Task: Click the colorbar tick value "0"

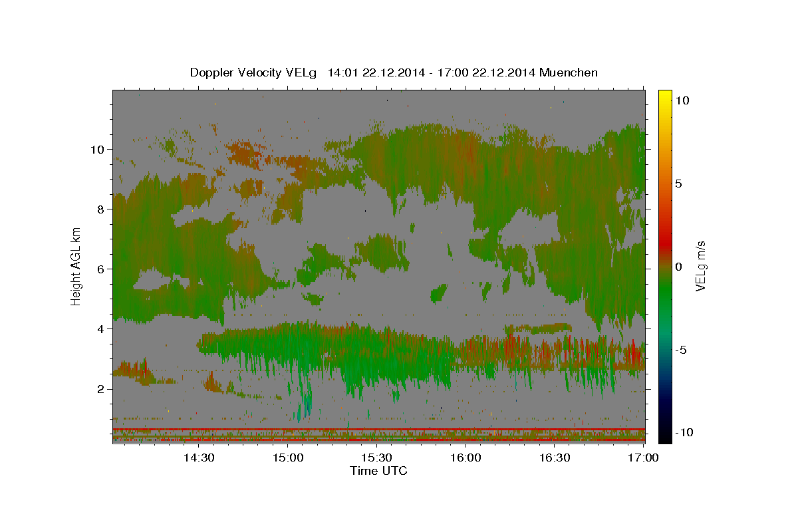Action: pos(679,267)
